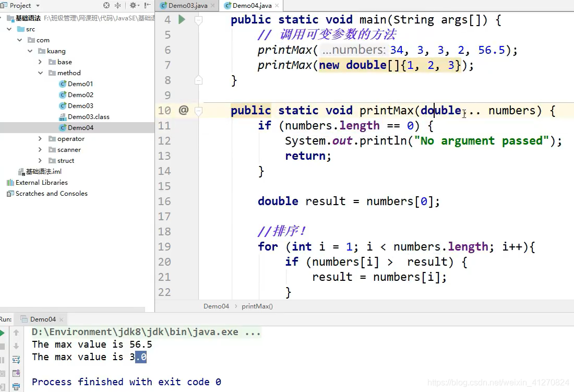Click the stop process square button

point(2,346)
